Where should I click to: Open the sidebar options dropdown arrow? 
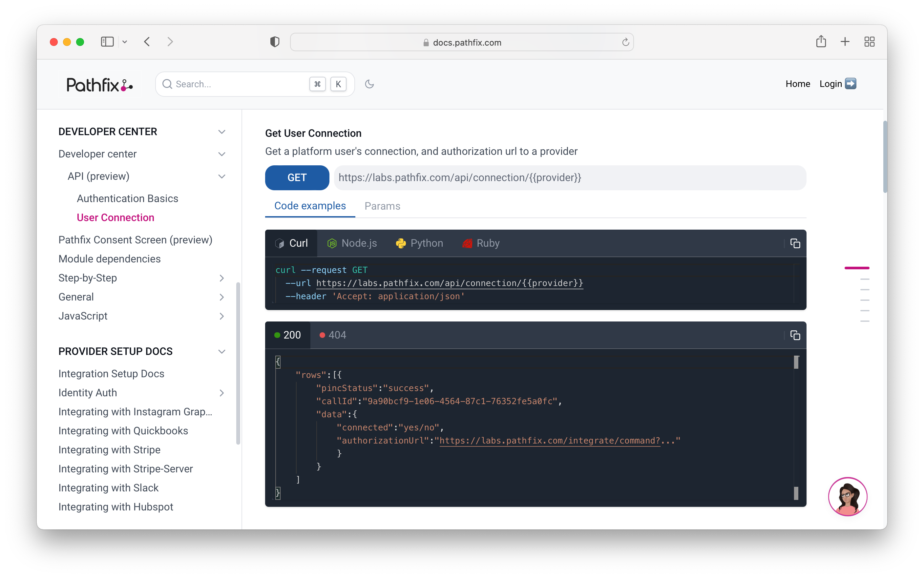tap(125, 42)
